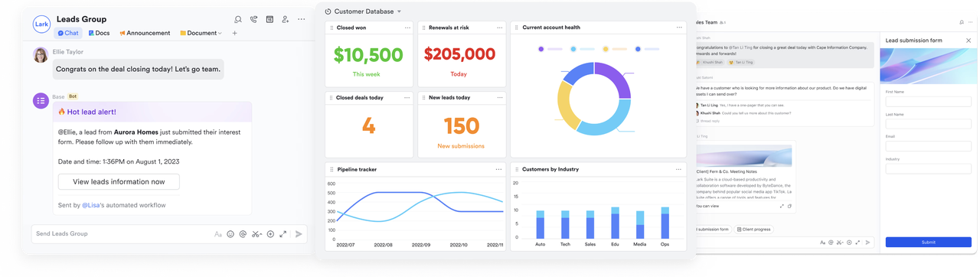Add a new tab with the plus icon

click(234, 33)
